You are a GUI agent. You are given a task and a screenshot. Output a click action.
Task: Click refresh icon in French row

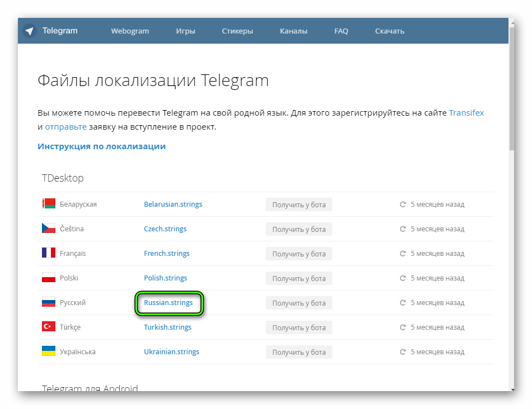click(403, 254)
